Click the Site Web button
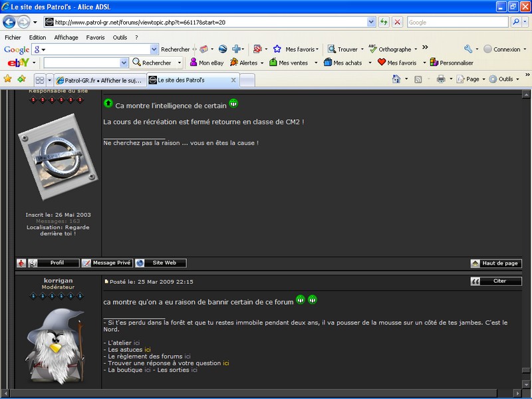Screen dimensions: 532x399 click(x=161, y=263)
